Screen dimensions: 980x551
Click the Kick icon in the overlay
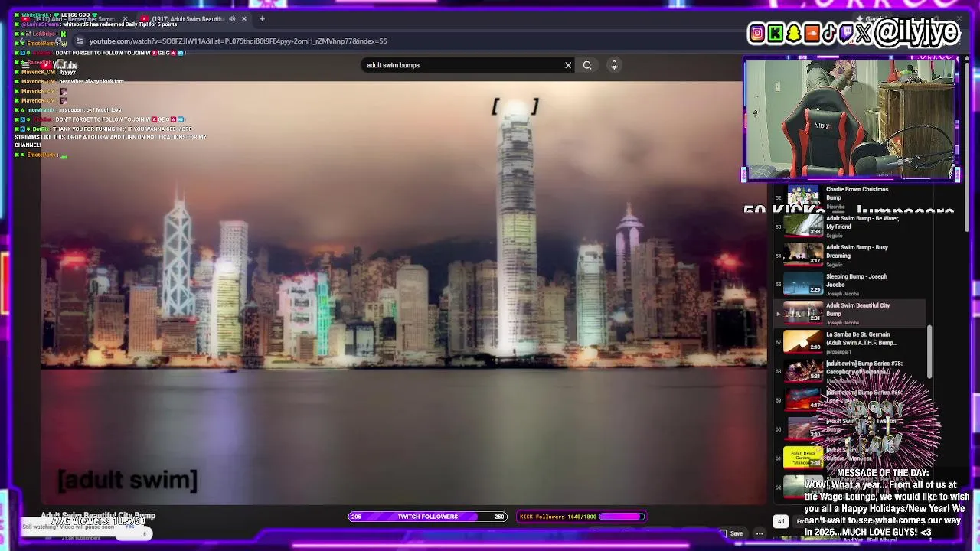pos(776,33)
